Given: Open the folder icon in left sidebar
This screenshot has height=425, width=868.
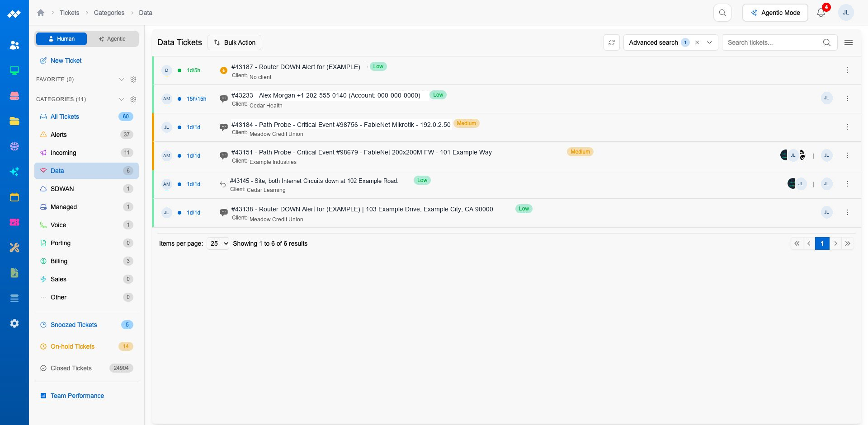Looking at the screenshot, I should (x=14, y=121).
